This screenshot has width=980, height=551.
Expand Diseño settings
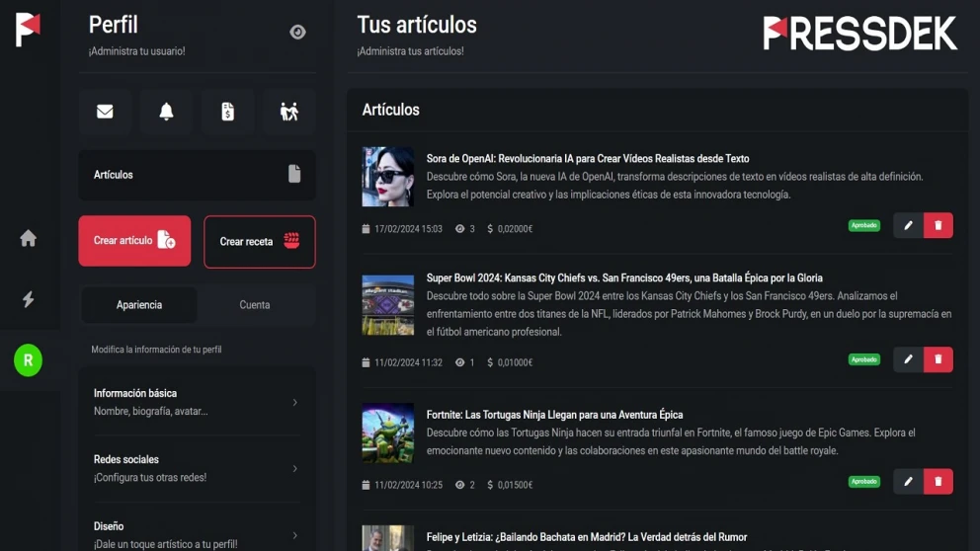click(x=197, y=535)
